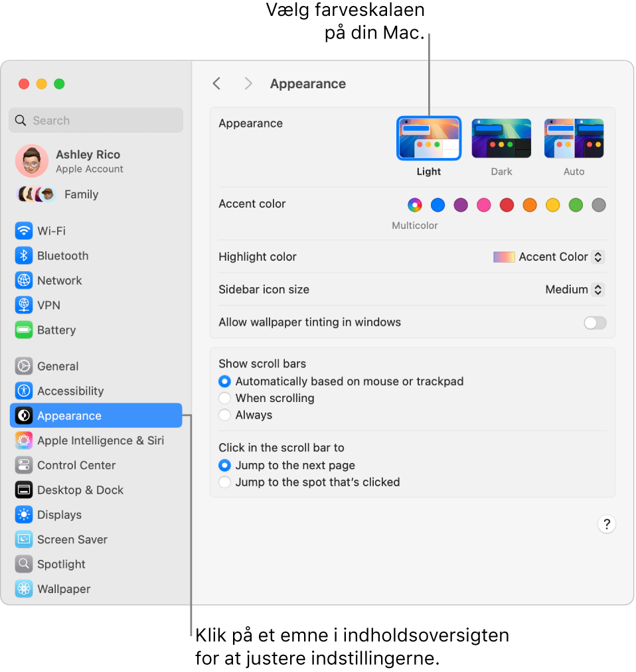The image size is (636, 672).
Task: Open the Sidebar icon size dropdown
Action: [575, 289]
